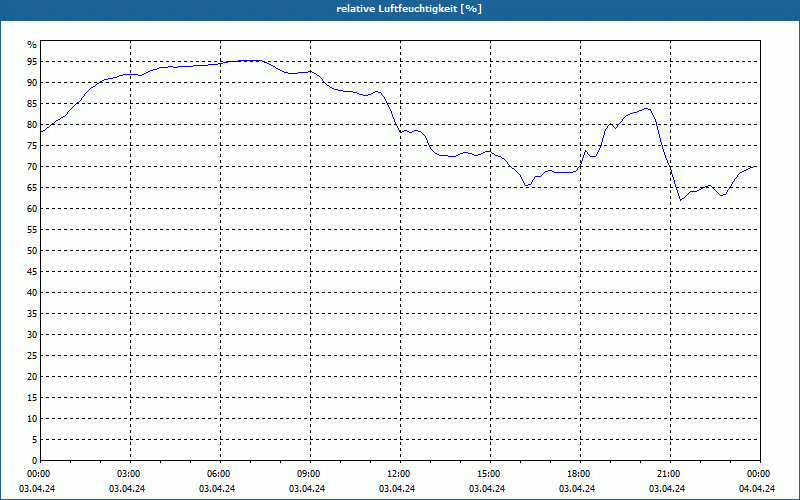800x500 pixels.
Task: Click the 03.04.24 date beneath 18:00
Action: 577,489
